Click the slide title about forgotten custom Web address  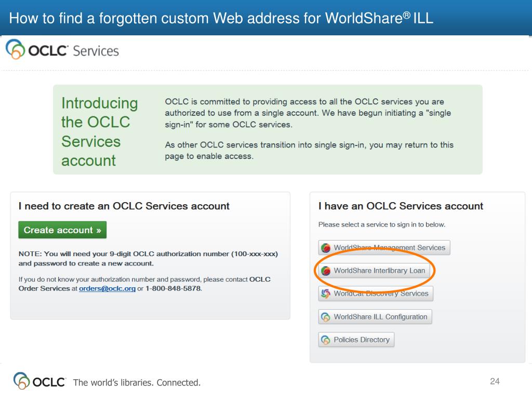pos(221,18)
